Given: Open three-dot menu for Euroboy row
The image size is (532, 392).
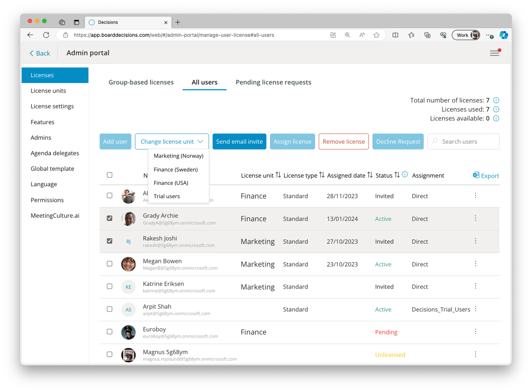Looking at the screenshot, I should (475, 332).
